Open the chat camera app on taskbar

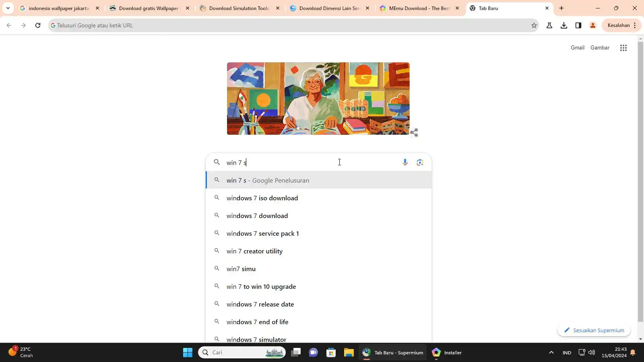pyautogui.click(x=314, y=353)
